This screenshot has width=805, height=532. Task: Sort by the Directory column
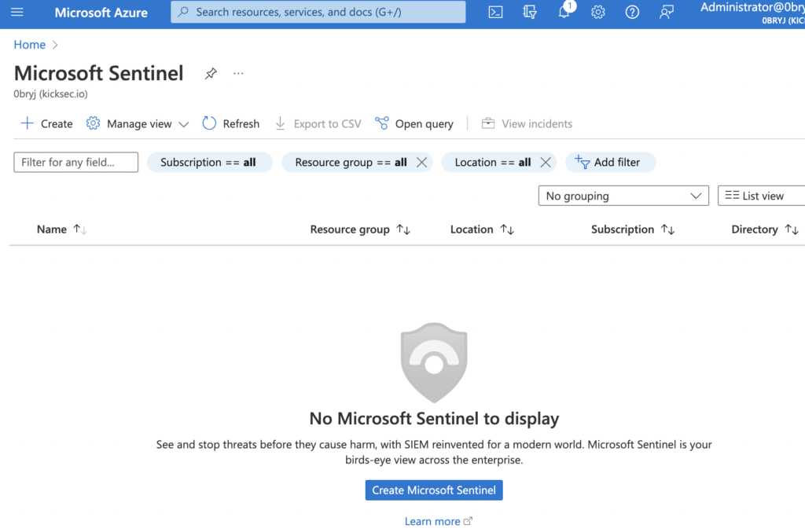pyautogui.click(x=764, y=229)
